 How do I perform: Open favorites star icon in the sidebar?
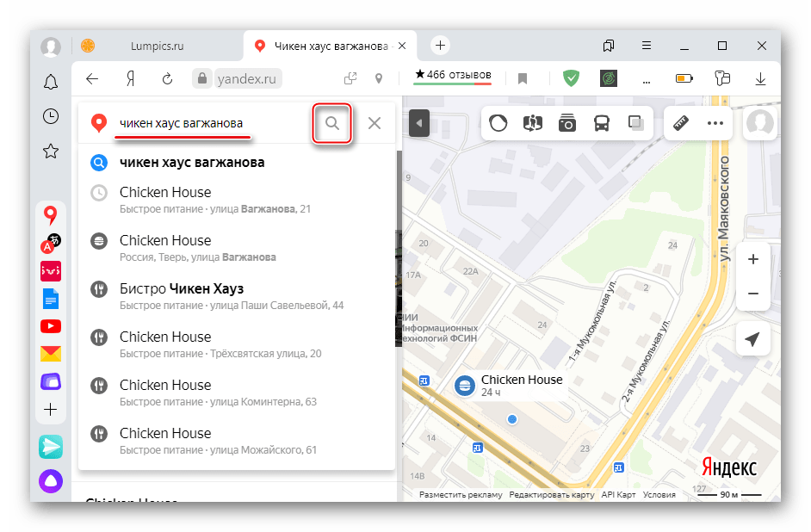click(51, 151)
